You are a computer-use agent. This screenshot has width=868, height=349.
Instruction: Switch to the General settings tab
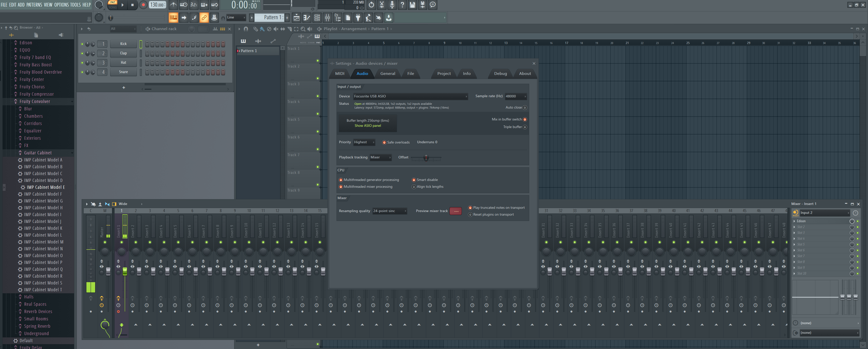tap(388, 73)
